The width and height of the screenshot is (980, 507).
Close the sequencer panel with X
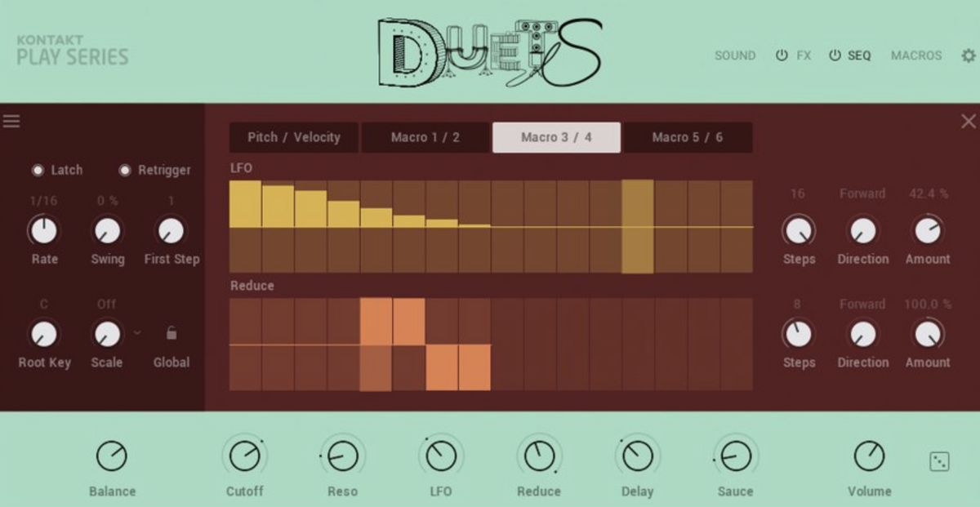(x=969, y=122)
